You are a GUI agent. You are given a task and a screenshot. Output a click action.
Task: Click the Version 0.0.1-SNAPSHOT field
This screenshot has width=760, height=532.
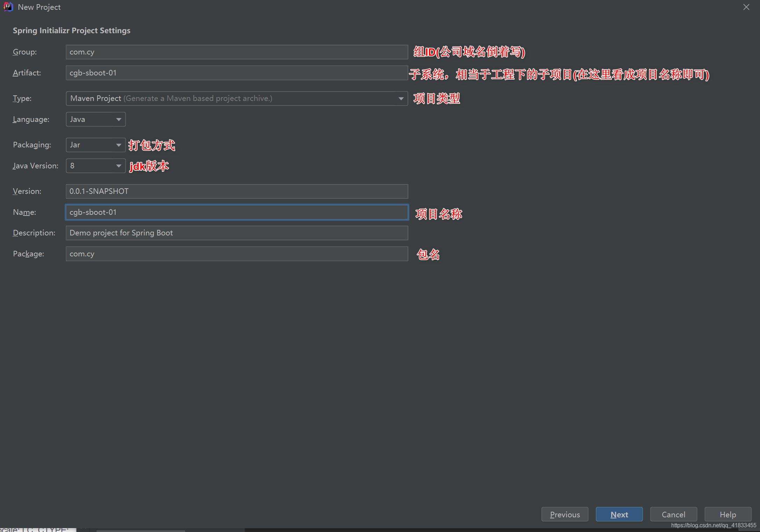click(x=236, y=191)
